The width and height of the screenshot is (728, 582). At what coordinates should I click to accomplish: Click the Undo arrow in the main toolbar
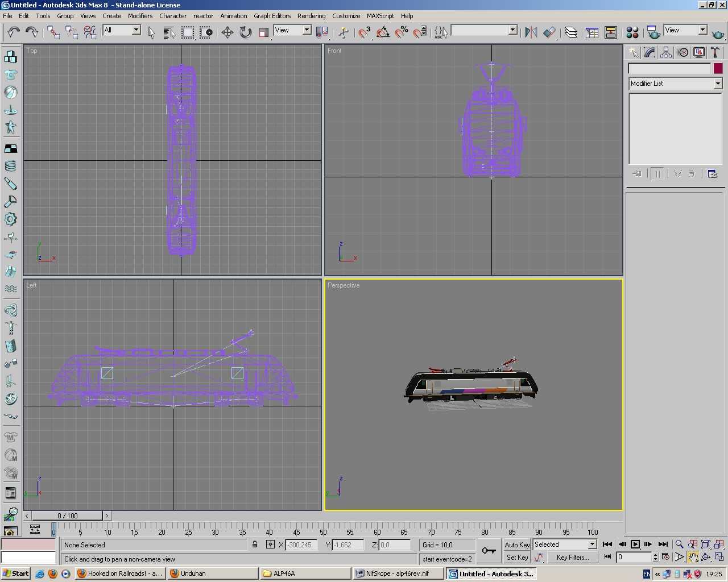[14, 32]
